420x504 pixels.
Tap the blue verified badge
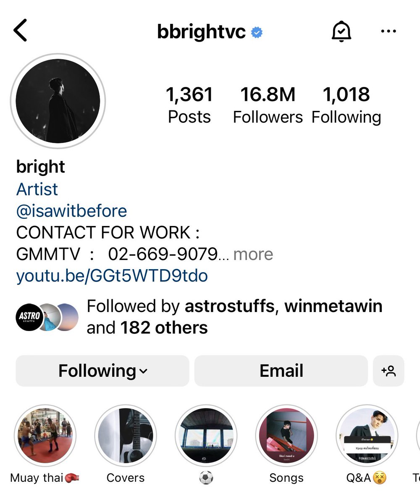click(x=257, y=32)
